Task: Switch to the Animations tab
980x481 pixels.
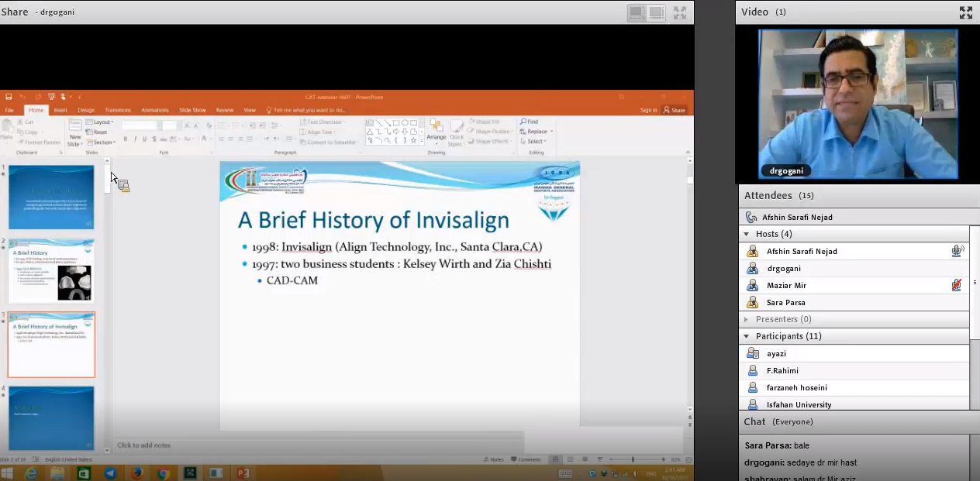Action: click(155, 110)
